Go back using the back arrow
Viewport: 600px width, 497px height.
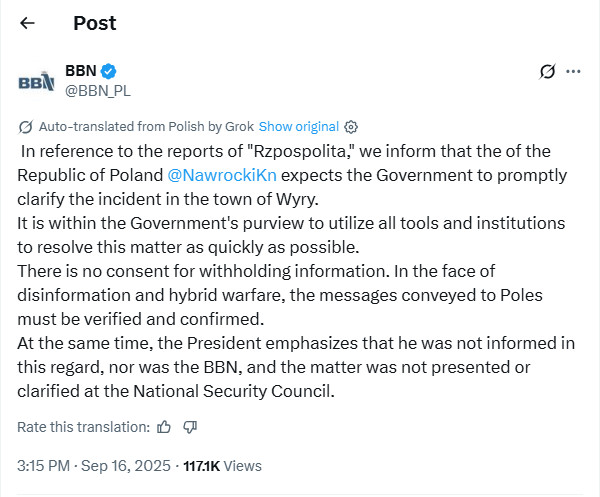click(x=27, y=23)
